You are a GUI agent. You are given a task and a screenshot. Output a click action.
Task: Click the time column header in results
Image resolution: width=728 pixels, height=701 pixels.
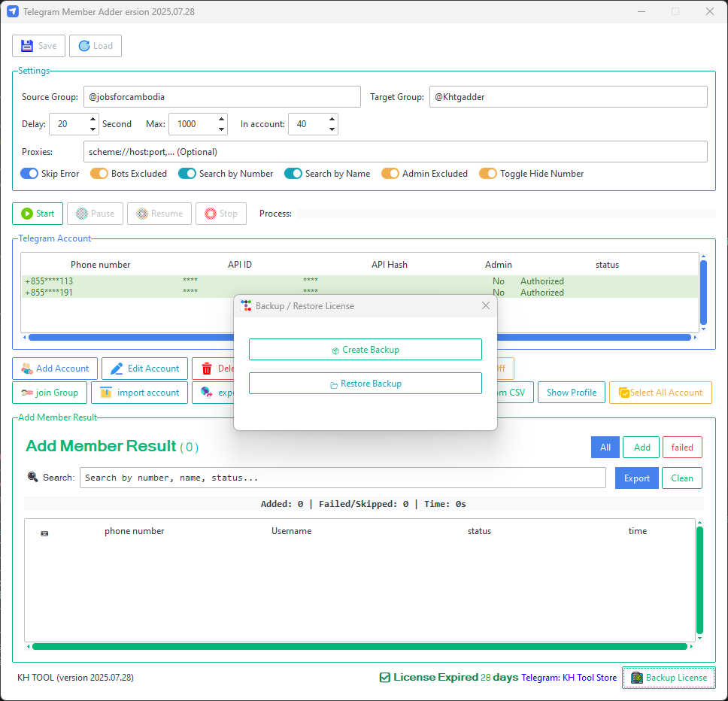coord(638,531)
